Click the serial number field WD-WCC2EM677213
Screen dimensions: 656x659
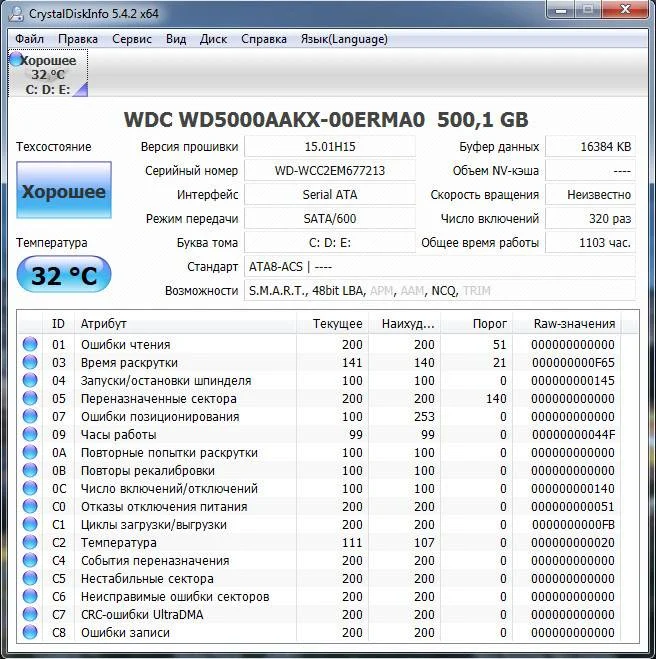tap(330, 171)
